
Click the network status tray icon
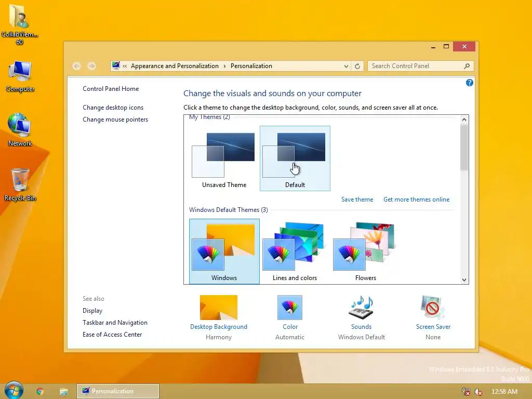466,392
